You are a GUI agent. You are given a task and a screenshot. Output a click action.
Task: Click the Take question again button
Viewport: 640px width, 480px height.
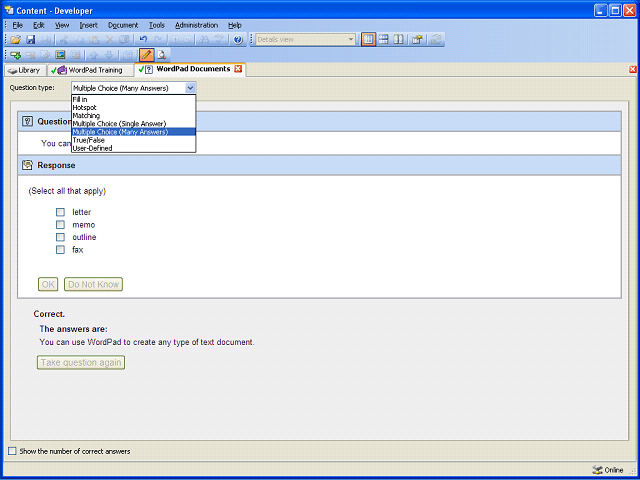pyautogui.click(x=81, y=362)
